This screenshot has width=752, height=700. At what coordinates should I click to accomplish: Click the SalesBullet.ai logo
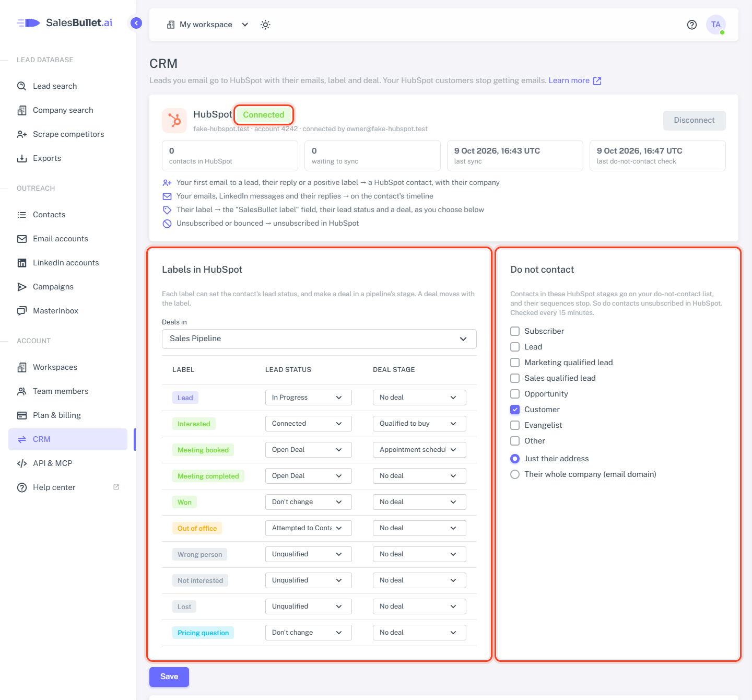65,22
